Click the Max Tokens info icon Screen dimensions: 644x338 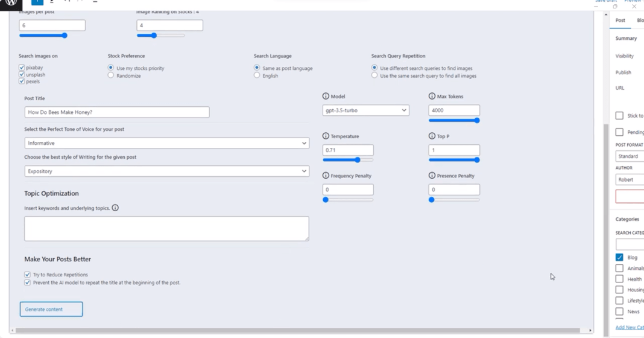click(432, 97)
